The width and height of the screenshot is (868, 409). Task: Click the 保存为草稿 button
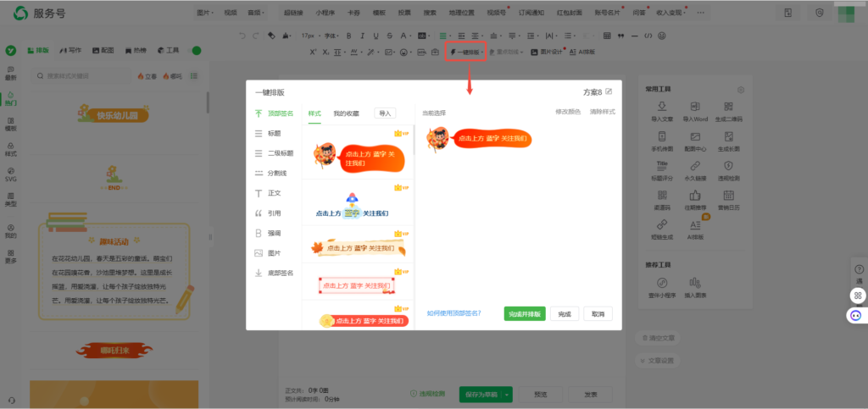point(481,395)
